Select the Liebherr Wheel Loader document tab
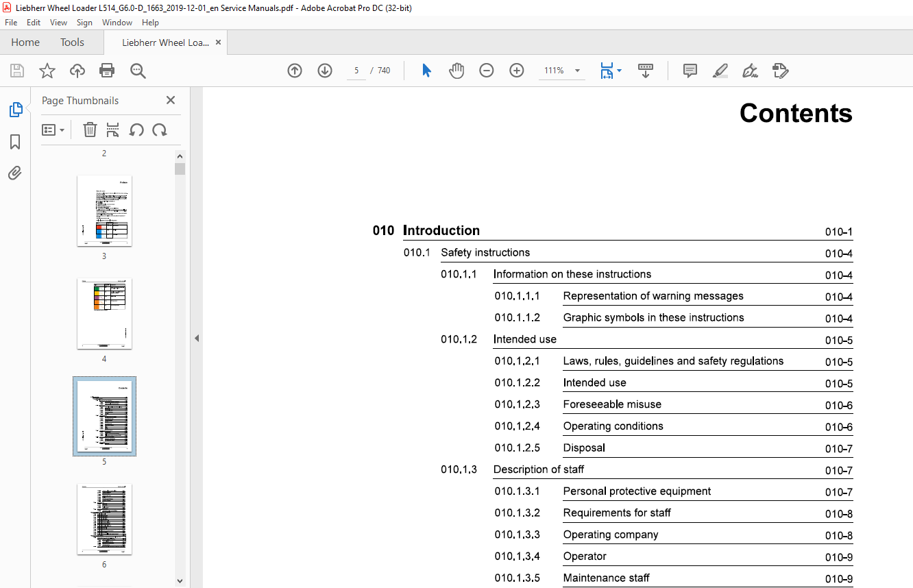 (x=165, y=42)
